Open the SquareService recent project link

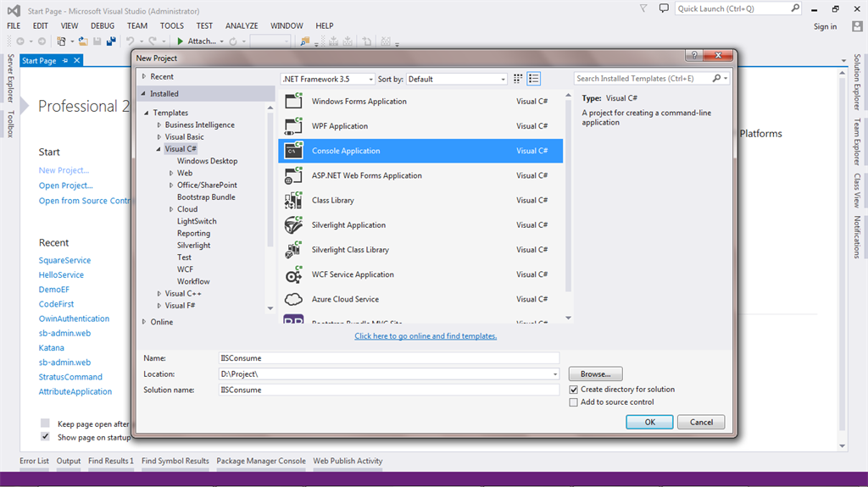64,260
